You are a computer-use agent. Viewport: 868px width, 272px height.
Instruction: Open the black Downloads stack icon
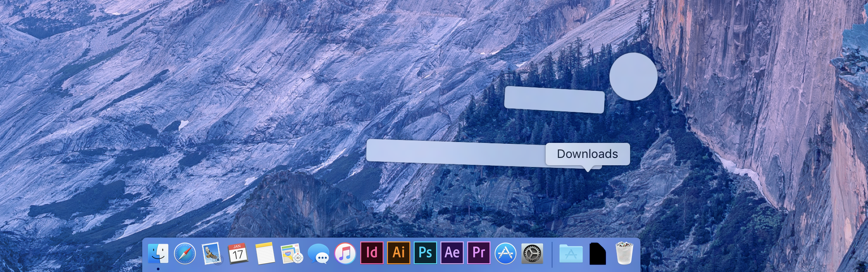598,253
